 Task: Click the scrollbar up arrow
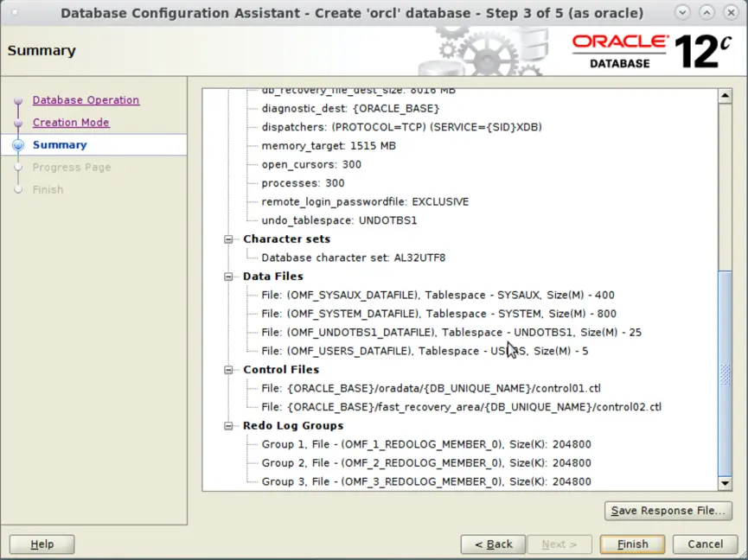725,96
